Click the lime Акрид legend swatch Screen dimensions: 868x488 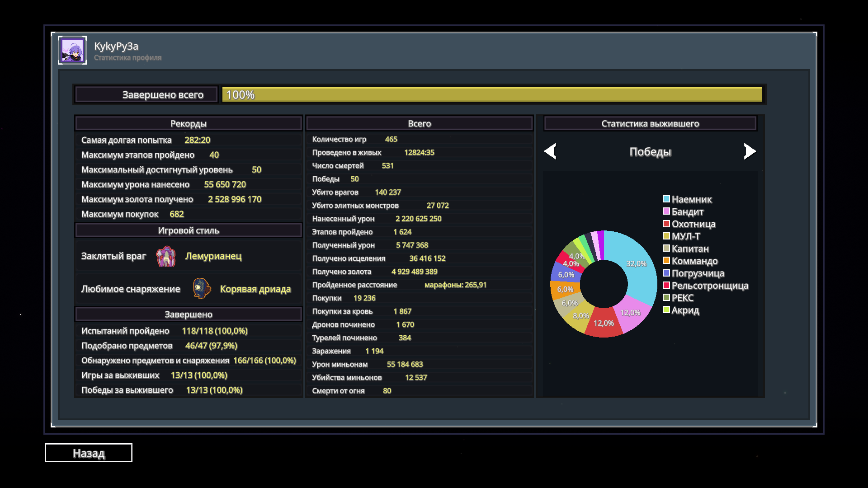pos(666,310)
